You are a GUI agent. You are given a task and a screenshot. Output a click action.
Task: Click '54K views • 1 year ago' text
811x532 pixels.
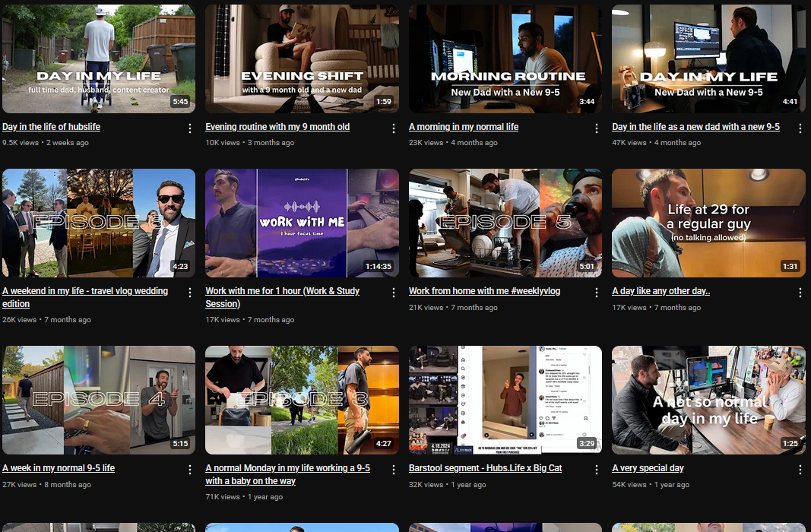(651, 484)
